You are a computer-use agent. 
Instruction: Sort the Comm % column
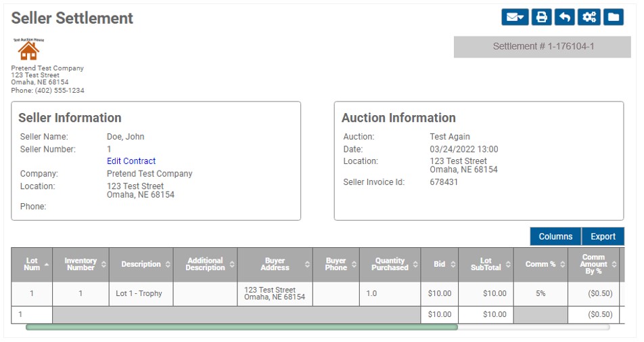(541, 264)
